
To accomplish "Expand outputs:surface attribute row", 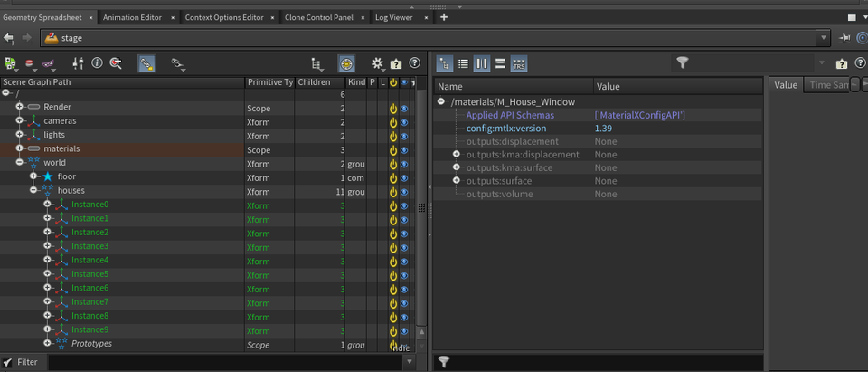I will click(457, 181).
